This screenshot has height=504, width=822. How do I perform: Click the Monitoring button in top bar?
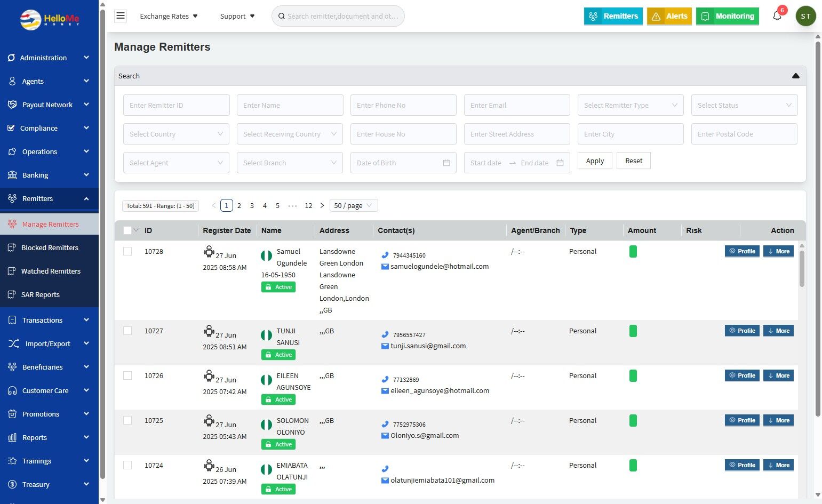pyautogui.click(x=728, y=16)
